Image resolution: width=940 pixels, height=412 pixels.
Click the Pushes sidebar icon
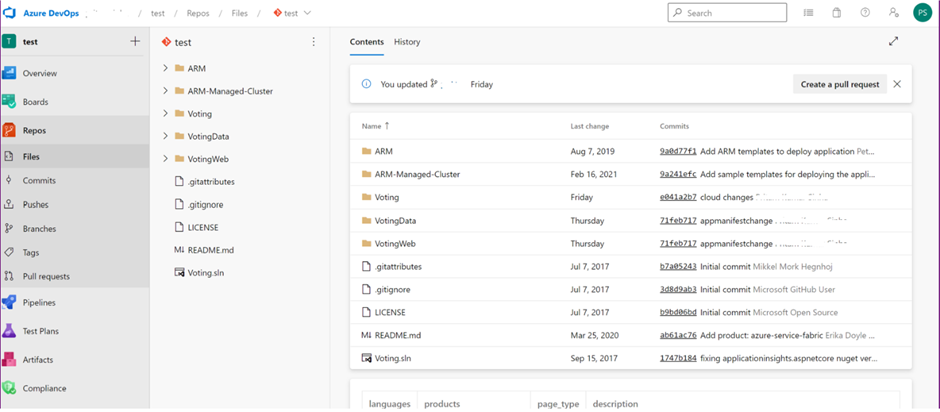click(x=9, y=205)
